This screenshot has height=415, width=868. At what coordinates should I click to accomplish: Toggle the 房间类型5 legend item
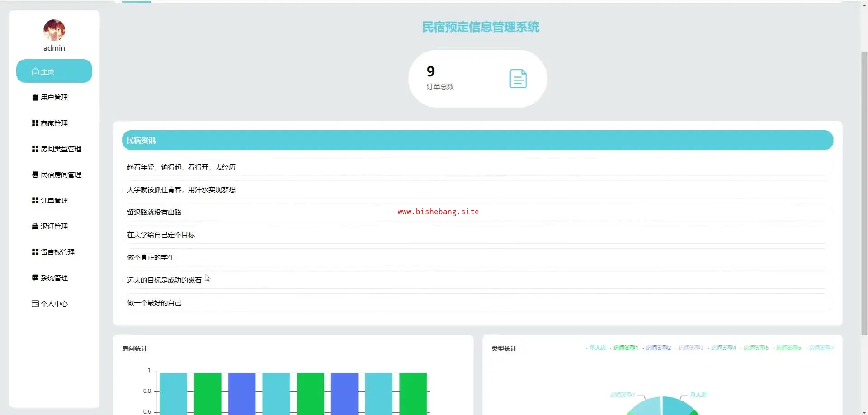coord(755,348)
